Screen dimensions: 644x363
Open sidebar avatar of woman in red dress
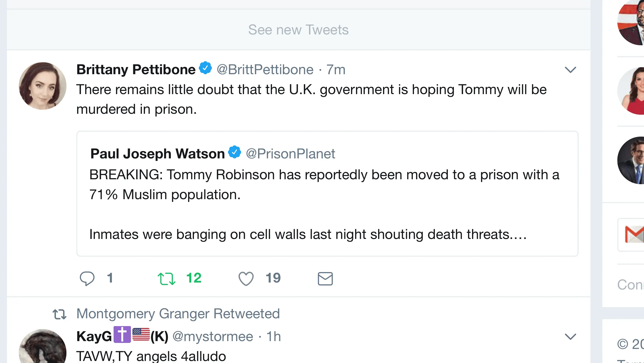click(633, 91)
